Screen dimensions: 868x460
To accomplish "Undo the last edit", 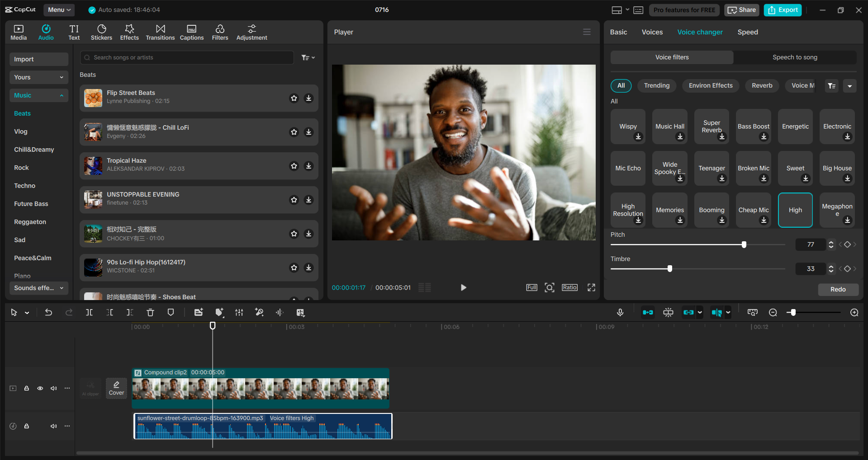I will click(x=48, y=312).
